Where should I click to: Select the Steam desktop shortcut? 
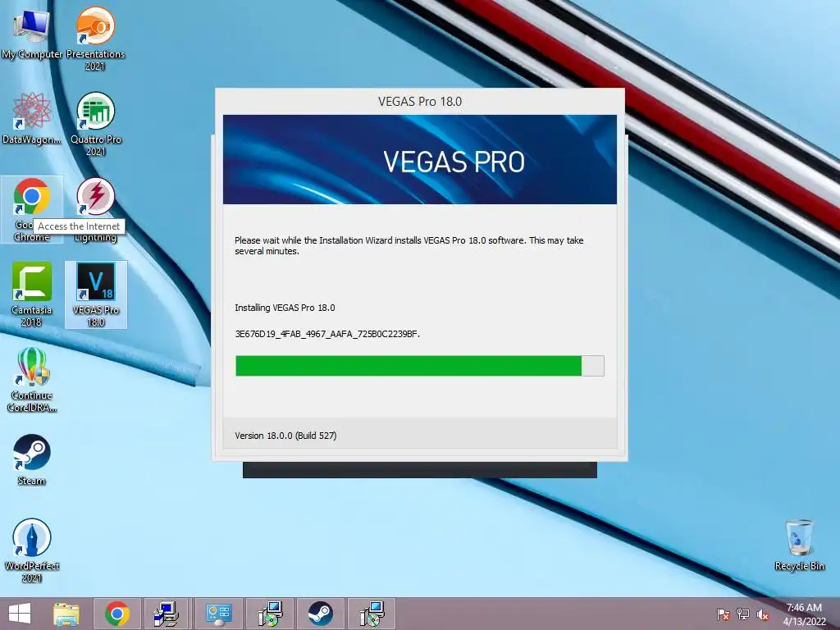tap(32, 459)
